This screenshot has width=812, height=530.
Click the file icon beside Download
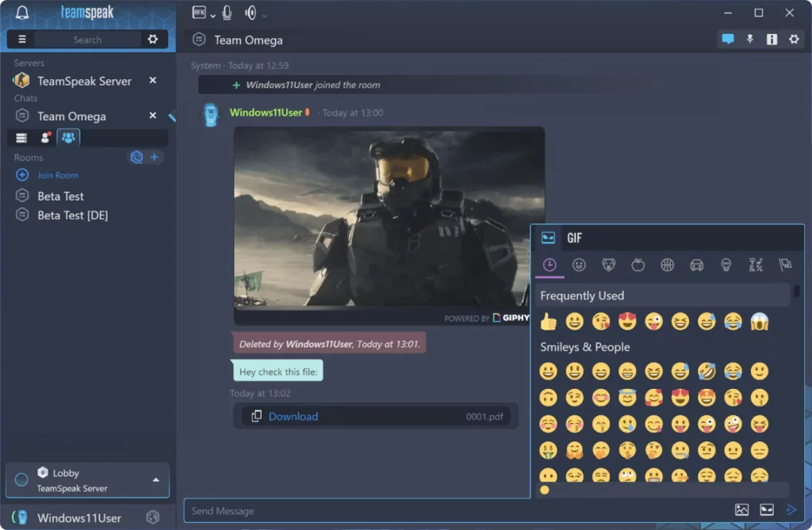pos(256,416)
